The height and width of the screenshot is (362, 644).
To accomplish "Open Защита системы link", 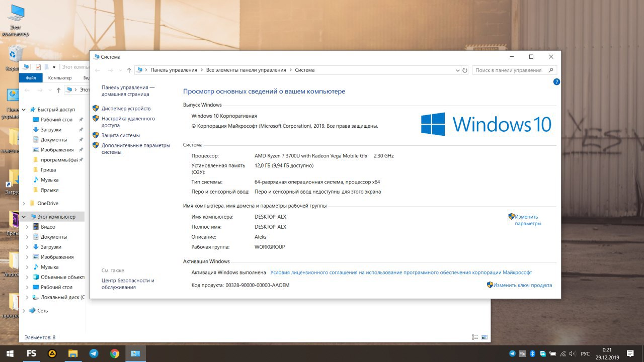I will (x=121, y=135).
